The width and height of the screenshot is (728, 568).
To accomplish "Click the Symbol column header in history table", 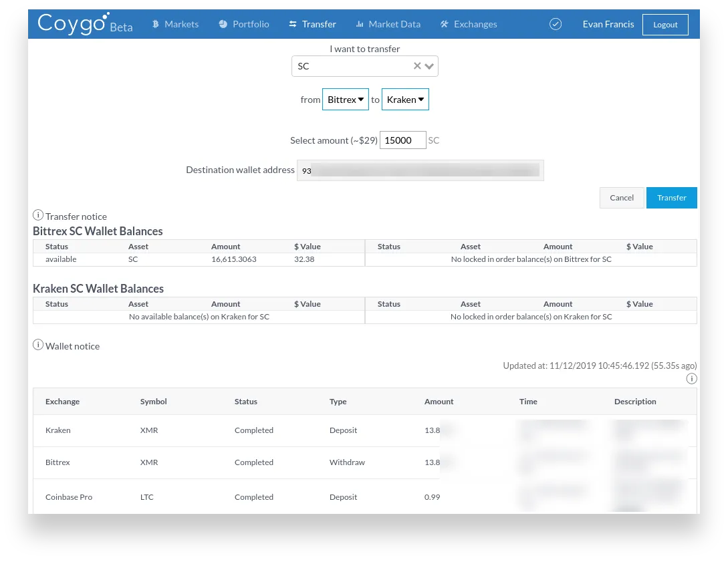I will tap(153, 402).
